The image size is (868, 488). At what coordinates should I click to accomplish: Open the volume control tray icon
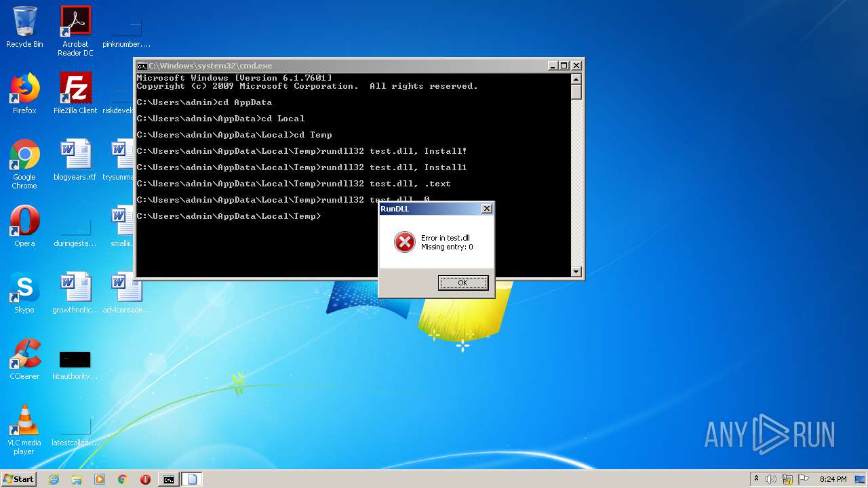[771, 479]
